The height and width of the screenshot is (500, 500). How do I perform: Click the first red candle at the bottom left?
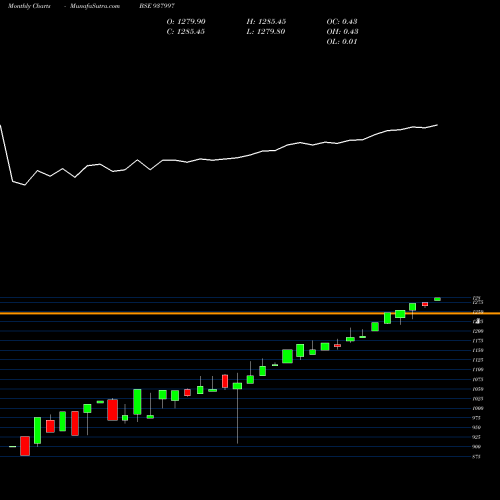pos(25,446)
